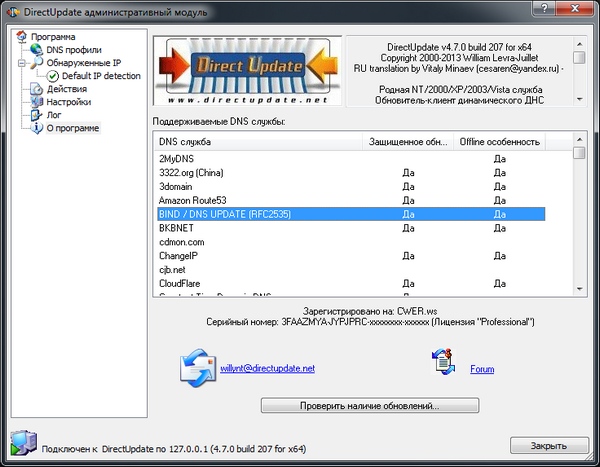Click green checkmark icon of Default IP detection
600x467 pixels.
pyautogui.click(x=52, y=76)
